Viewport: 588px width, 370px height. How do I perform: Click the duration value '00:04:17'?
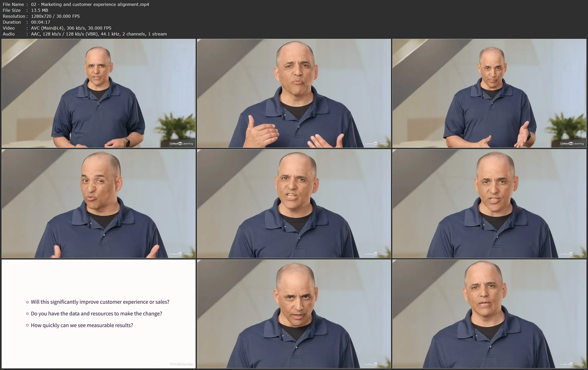[41, 22]
